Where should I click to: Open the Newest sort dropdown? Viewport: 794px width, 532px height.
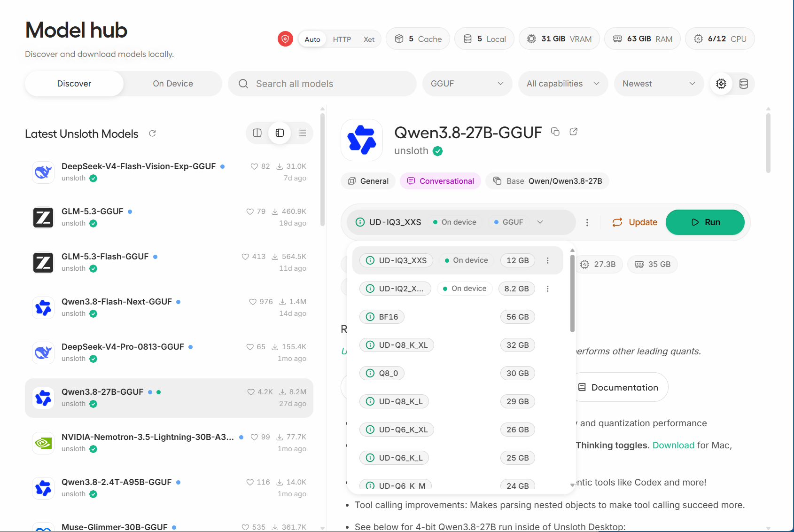point(659,84)
